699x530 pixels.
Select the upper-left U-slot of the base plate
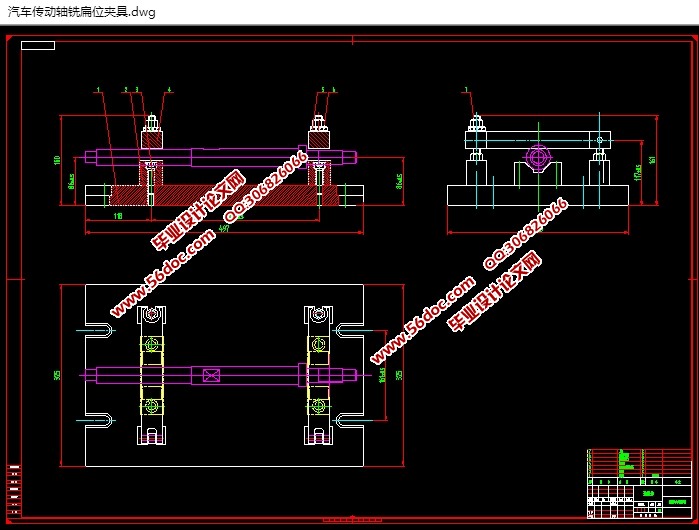click(x=100, y=331)
